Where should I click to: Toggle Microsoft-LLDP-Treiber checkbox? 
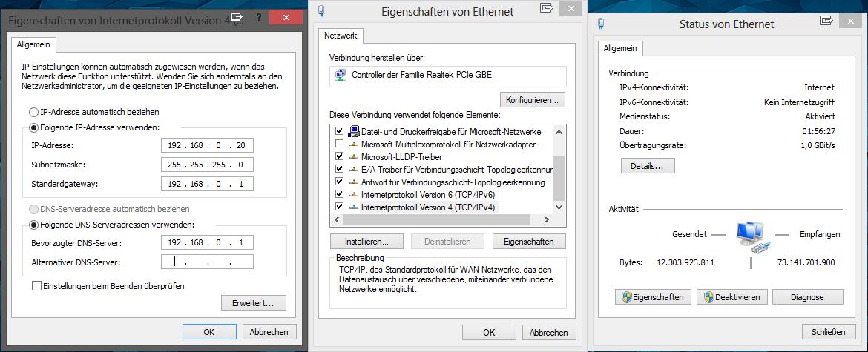[x=339, y=157]
